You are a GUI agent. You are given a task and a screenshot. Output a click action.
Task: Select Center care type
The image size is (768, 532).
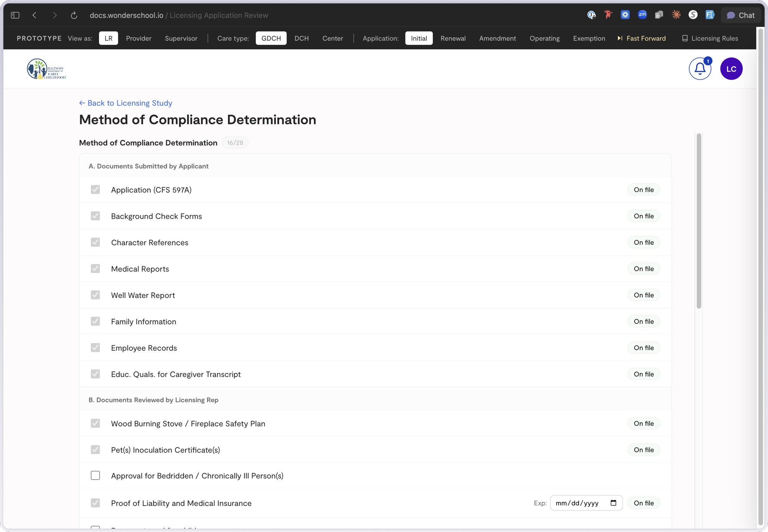tap(333, 38)
